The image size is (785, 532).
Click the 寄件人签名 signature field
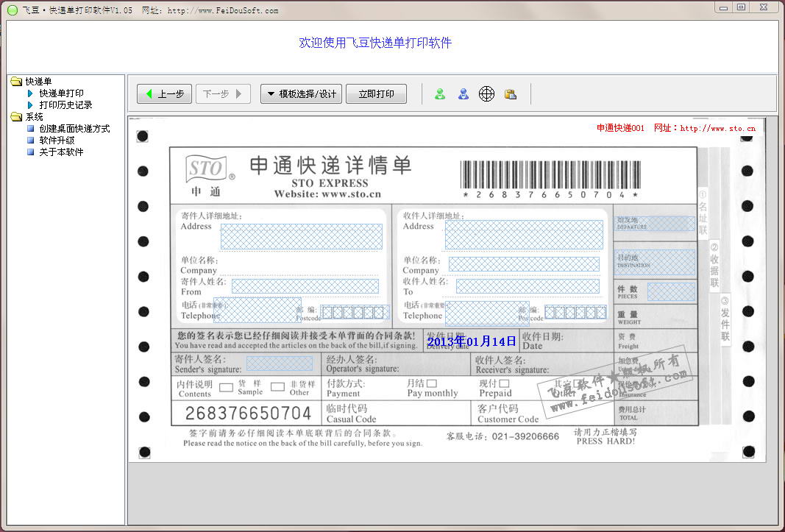pos(280,363)
